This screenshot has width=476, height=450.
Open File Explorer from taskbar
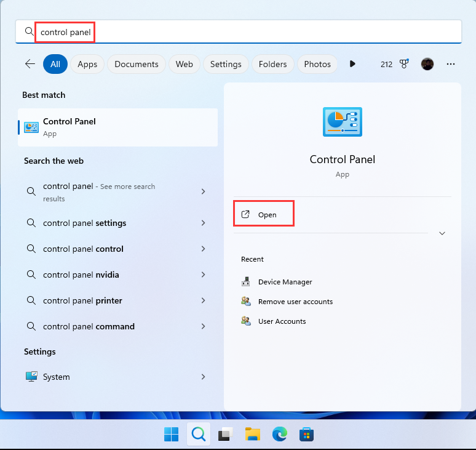[253, 434]
